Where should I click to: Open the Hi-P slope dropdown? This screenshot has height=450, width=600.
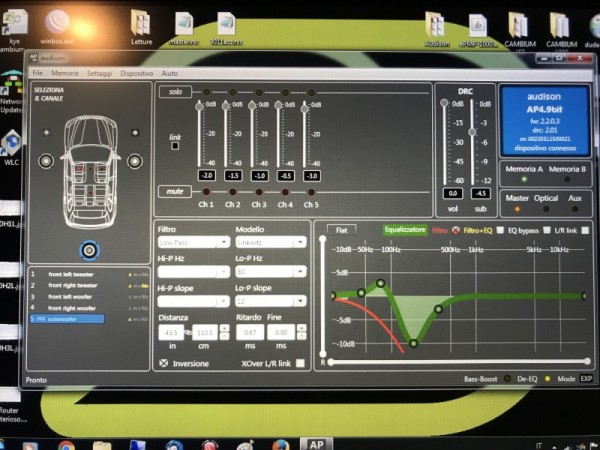pyautogui.click(x=194, y=302)
